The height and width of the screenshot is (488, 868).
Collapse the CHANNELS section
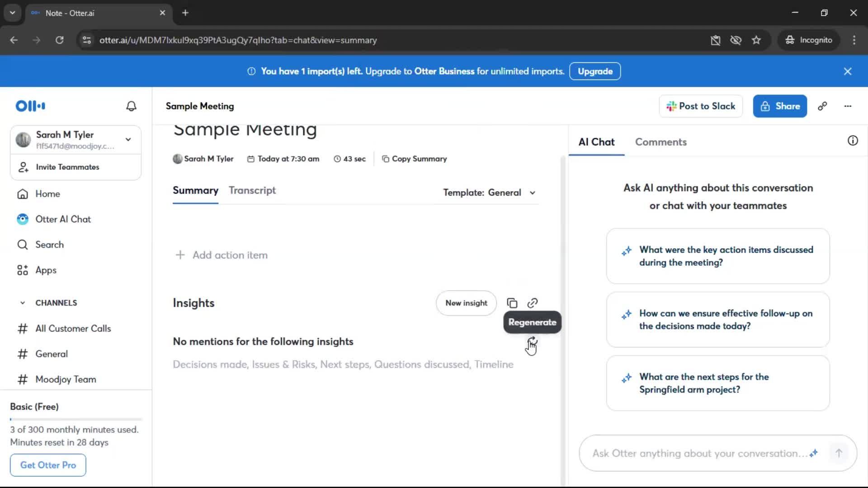click(23, 303)
